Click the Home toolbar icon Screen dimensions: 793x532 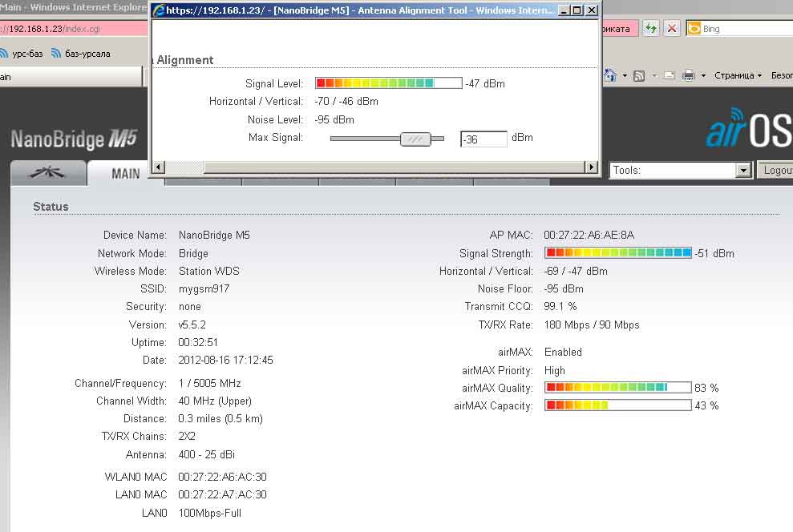610,75
